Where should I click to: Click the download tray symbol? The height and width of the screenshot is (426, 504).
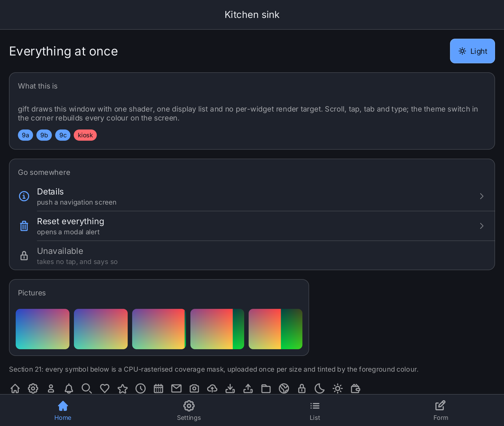[x=230, y=388]
